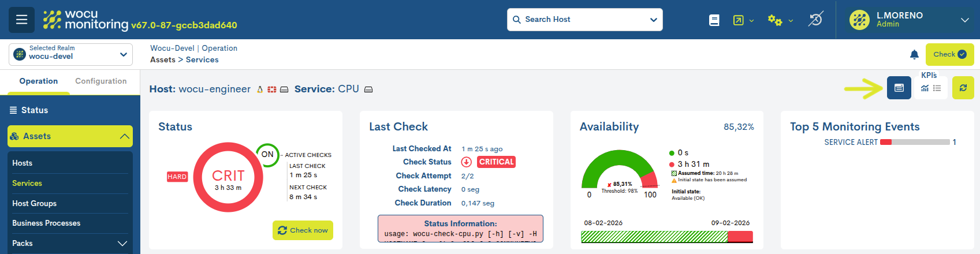This screenshot has height=254, width=980.
Task: Open the gears settings icon
Action: click(775, 20)
